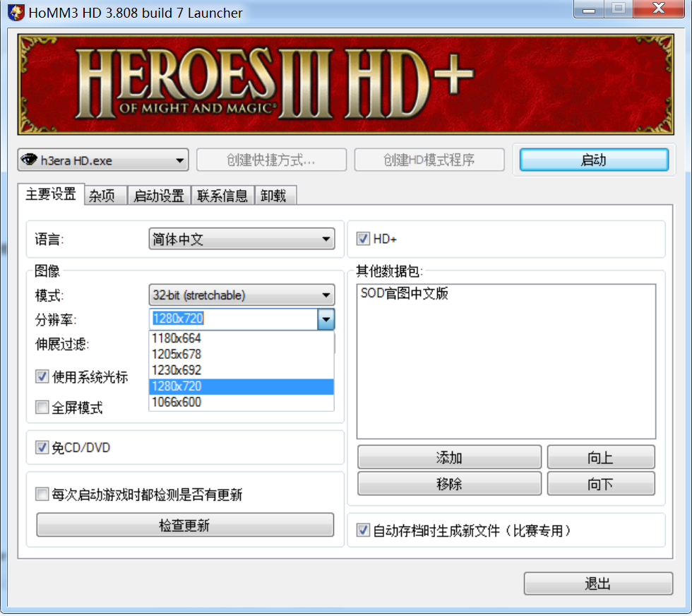Toggle 自动存档时生成新文件 checkbox

pyautogui.click(x=363, y=530)
